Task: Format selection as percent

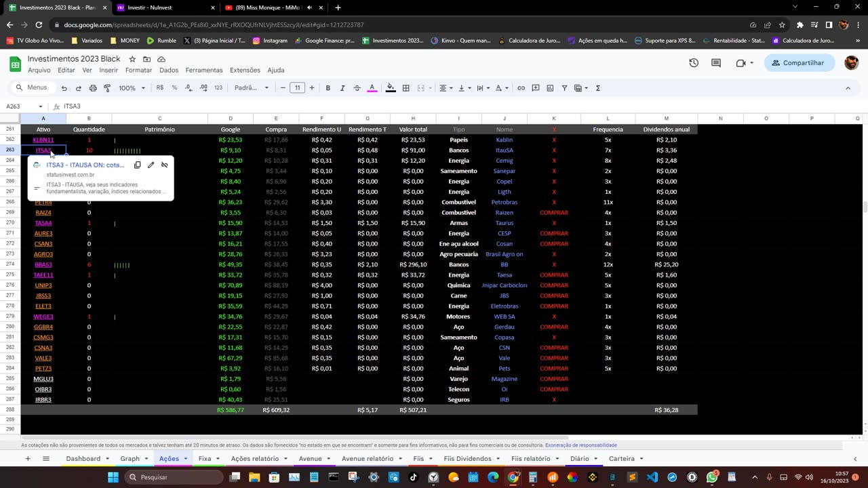Action: point(174,88)
